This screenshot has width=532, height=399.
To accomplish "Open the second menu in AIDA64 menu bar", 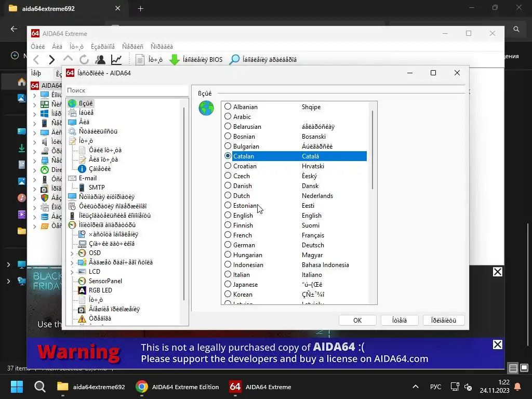I will click(57, 46).
